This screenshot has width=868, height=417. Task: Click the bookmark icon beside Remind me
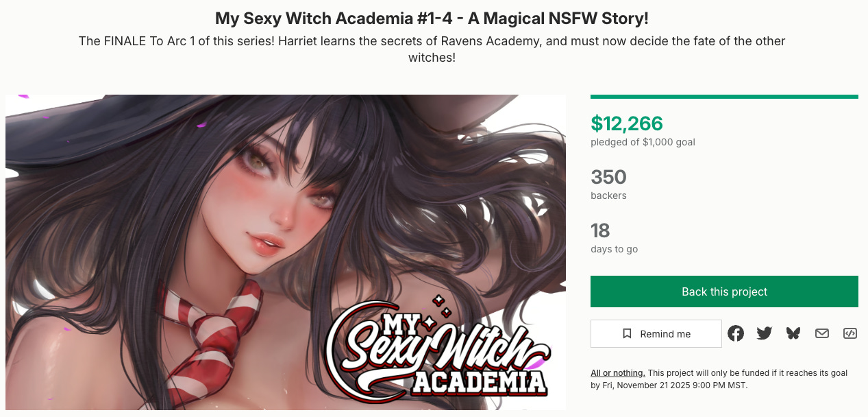tap(627, 334)
